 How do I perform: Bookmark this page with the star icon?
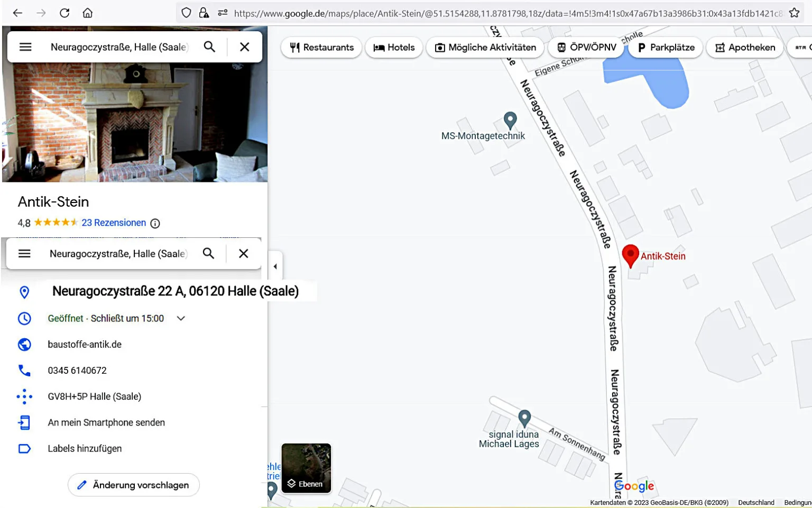click(794, 13)
